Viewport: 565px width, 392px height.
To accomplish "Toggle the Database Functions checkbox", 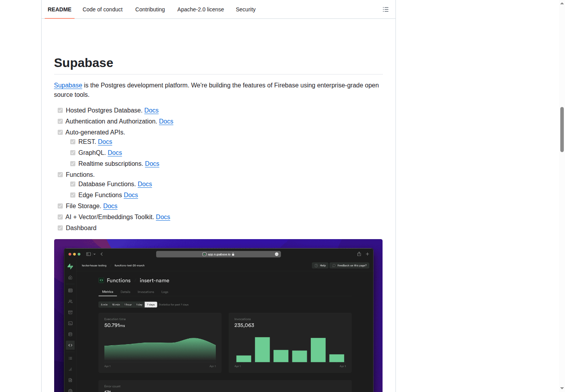I will [73, 184].
